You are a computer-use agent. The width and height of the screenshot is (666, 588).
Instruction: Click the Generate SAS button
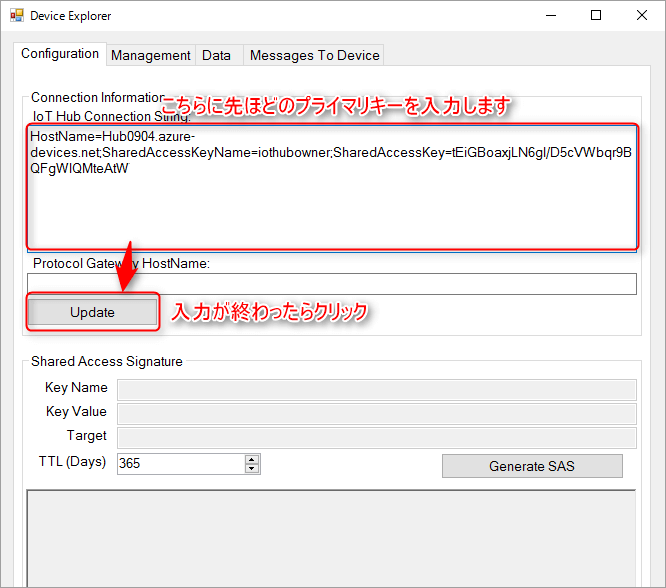tap(531, 466)
